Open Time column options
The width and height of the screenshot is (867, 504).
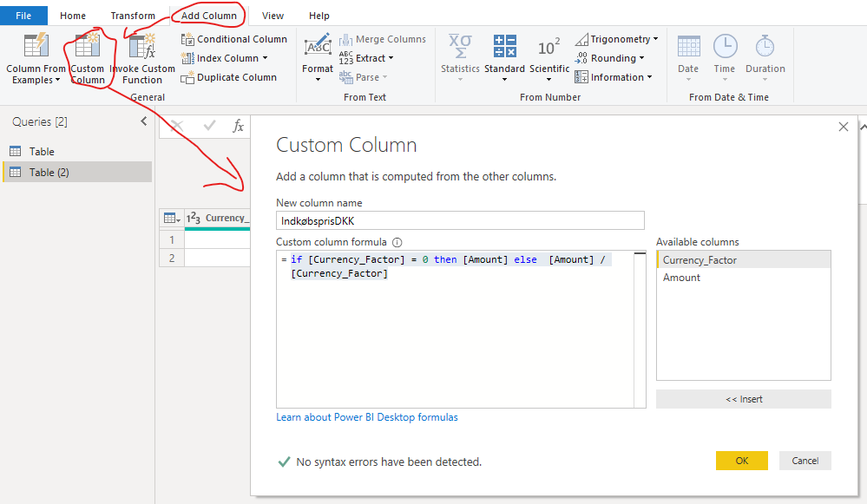pos(725,59)
